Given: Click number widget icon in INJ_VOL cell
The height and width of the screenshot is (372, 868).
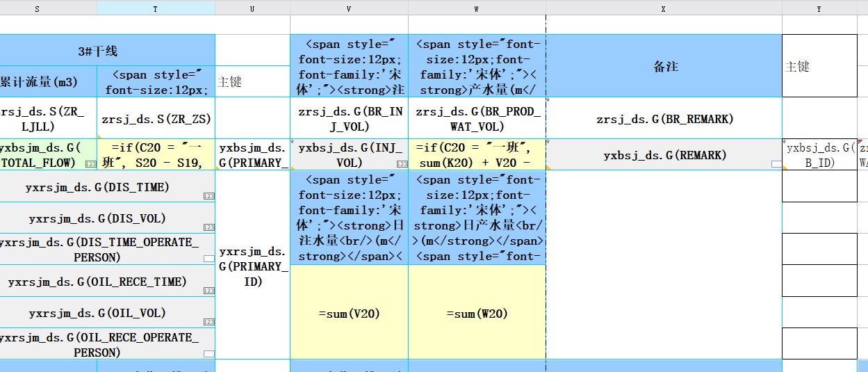Looking at the screenshot, I should coord(402,165).
